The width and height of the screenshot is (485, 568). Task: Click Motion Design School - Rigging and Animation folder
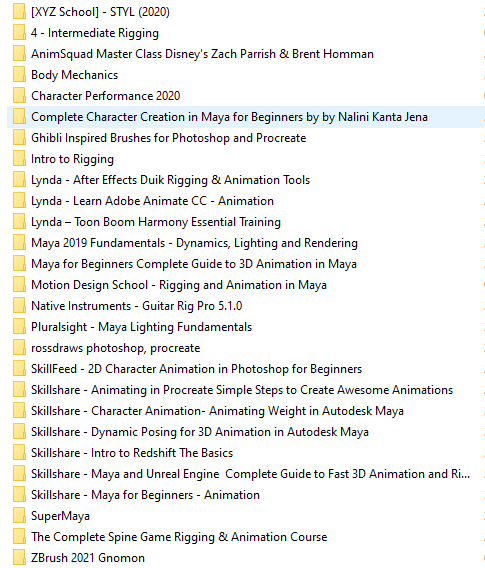[179, 285]
